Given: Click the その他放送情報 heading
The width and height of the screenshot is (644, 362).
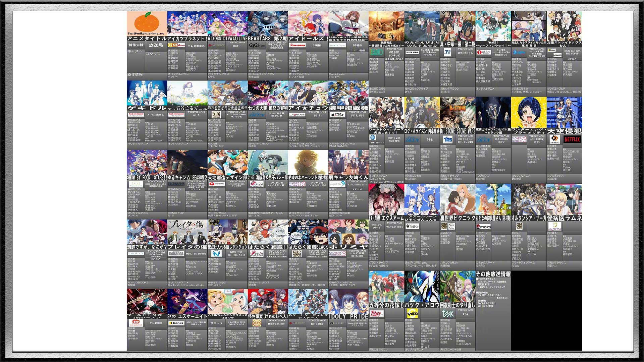Looking at the screenshot, I should [x=493, y=274].
